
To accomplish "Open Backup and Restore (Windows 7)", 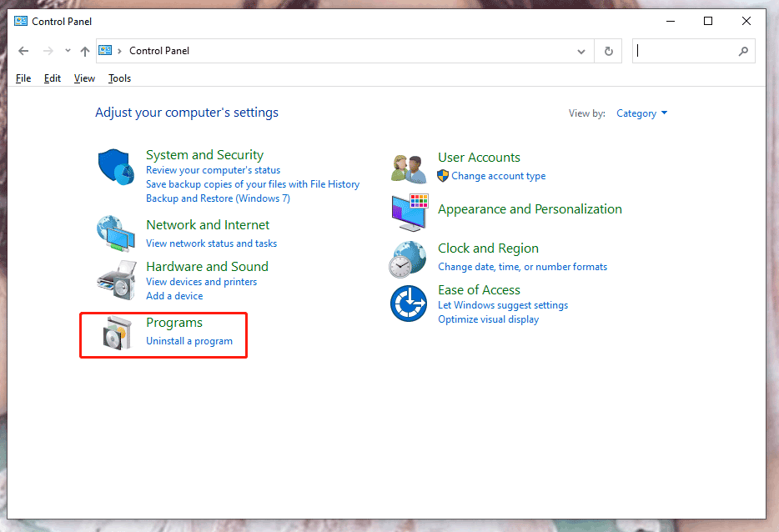I will 218,198.
